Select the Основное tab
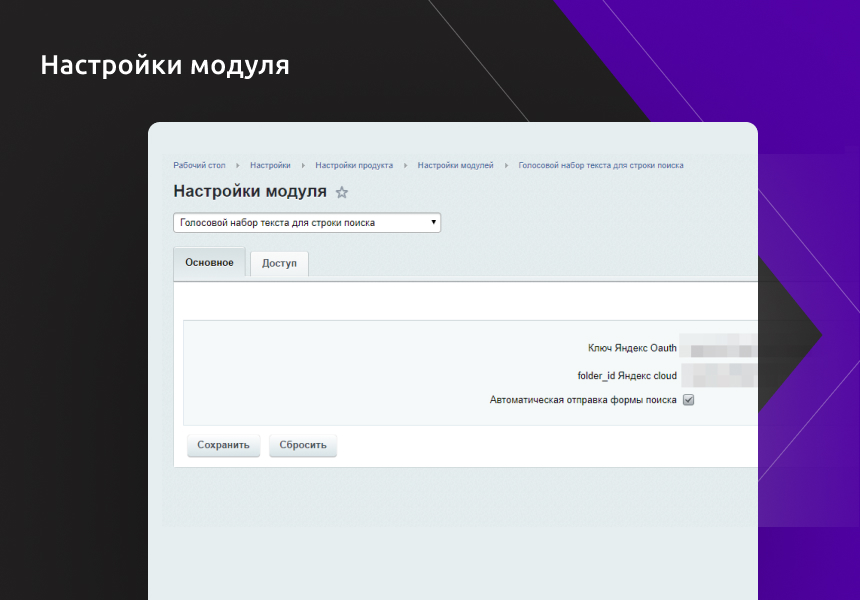This screenshot has width=860, height=600. pos(209,262)
